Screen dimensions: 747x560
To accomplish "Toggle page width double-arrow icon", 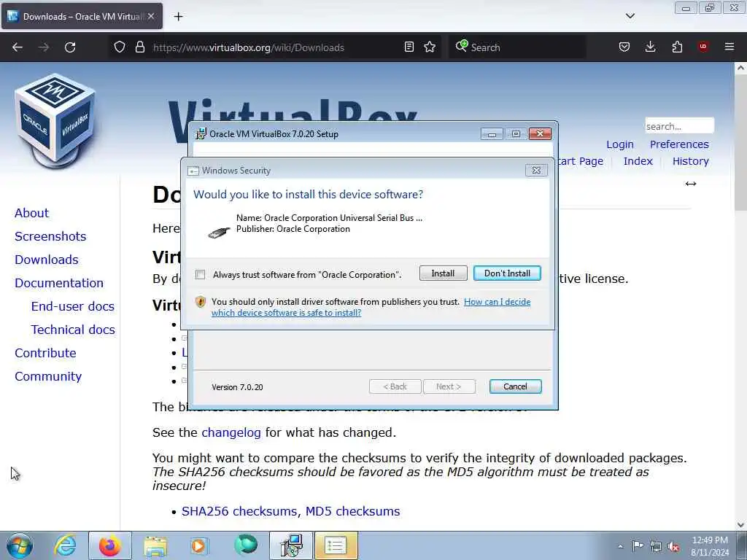I will click(x=691, y=184).
